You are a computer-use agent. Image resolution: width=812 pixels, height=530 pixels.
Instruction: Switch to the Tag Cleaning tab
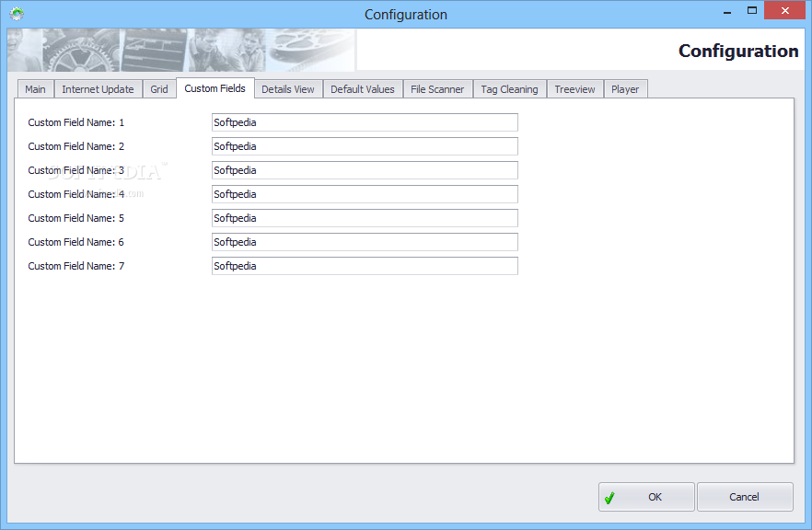coord(510,89)
